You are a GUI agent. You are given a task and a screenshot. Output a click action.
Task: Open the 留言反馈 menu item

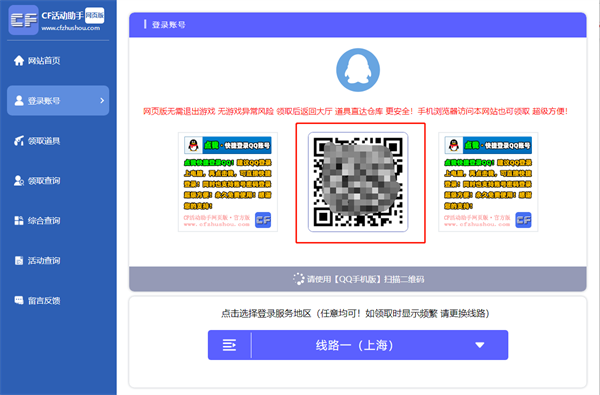[58, 300]
